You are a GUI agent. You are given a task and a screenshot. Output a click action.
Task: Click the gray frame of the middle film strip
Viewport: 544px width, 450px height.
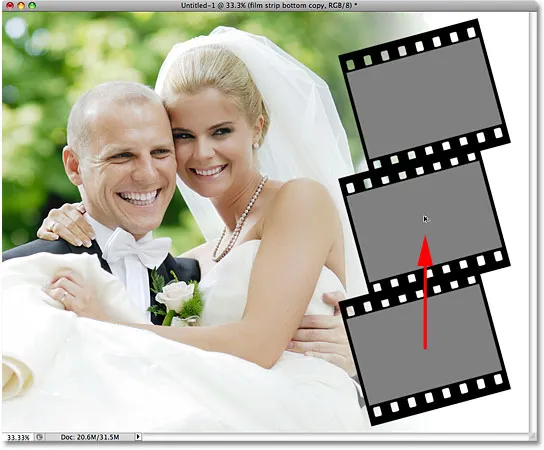[424, 222]
